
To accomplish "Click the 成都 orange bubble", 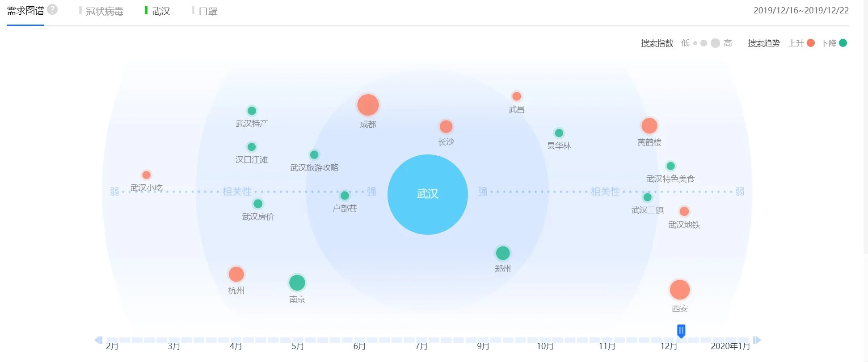I will point(368,105).
